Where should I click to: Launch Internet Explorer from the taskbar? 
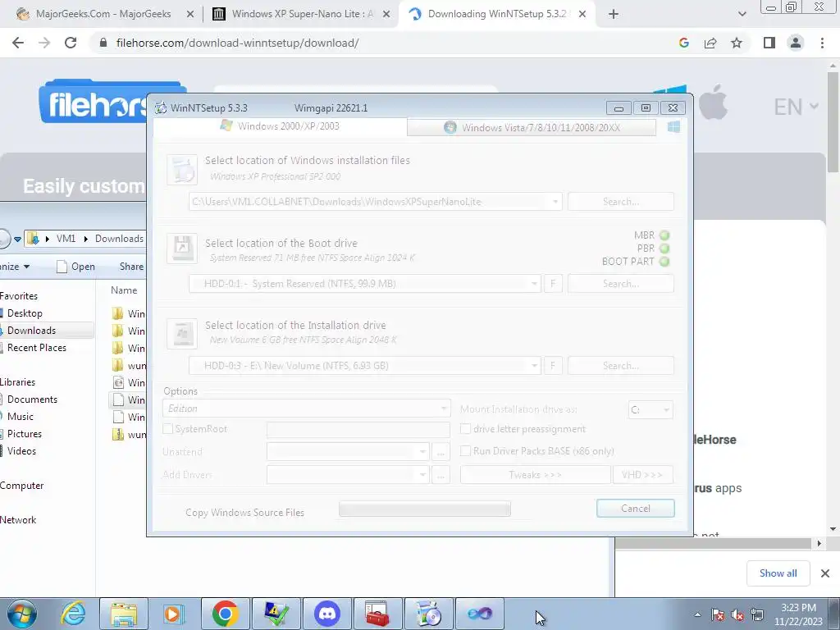pos(73,614)
